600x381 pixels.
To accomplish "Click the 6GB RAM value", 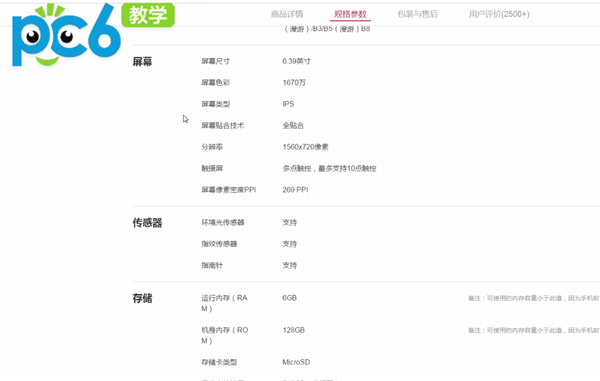I will point(290,298).
